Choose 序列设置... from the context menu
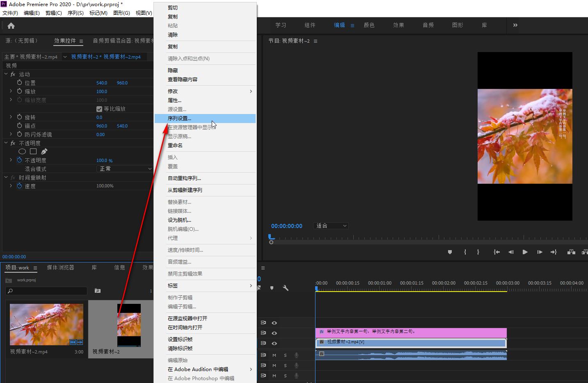 [179, 119]
